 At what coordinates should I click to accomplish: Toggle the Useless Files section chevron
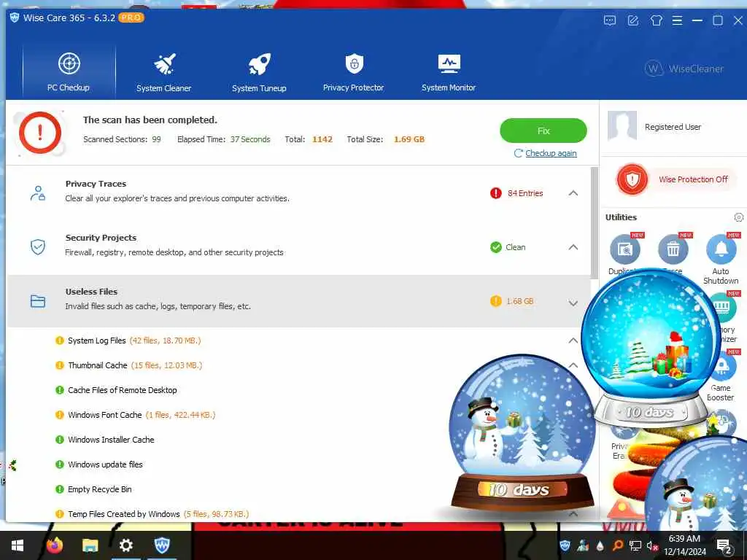point(573,303)
